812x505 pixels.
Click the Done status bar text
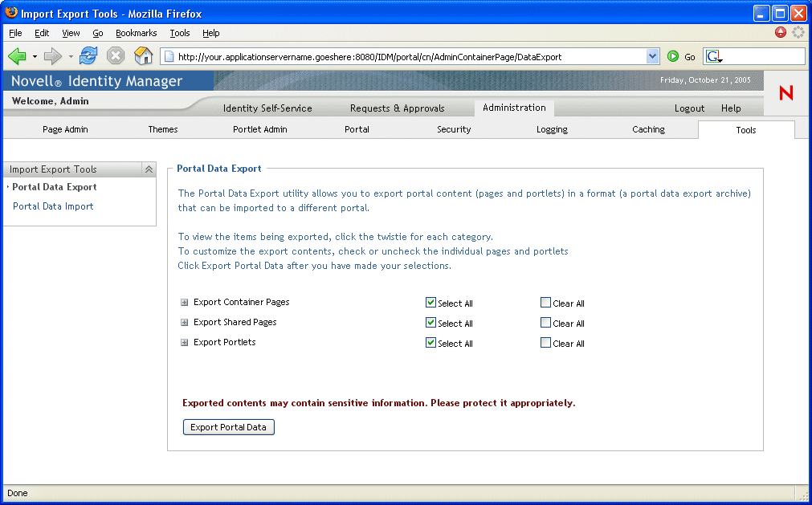[x=18, y=493]
